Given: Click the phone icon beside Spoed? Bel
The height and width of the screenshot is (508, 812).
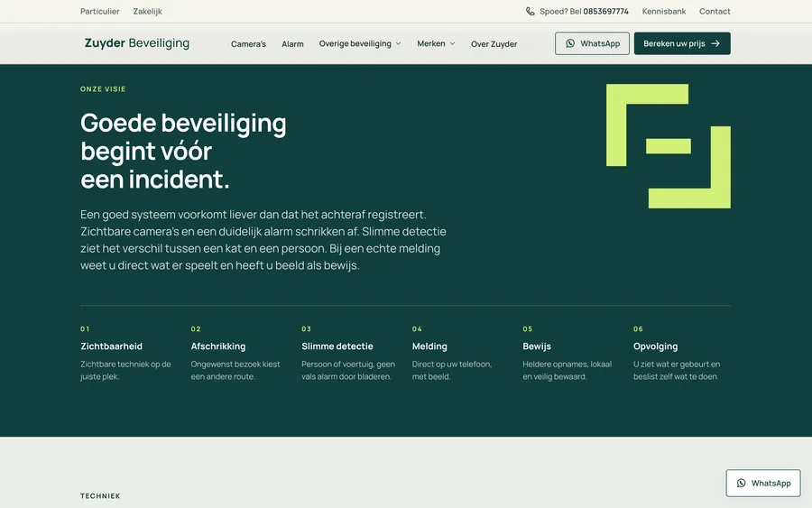Looking at the screenshot, I should (531, 12).
